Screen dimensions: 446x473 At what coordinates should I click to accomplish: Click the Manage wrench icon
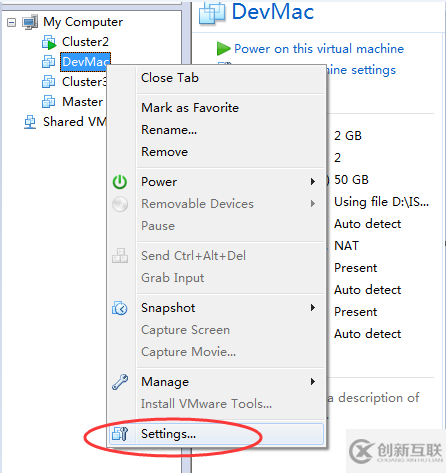click(120, 382)
